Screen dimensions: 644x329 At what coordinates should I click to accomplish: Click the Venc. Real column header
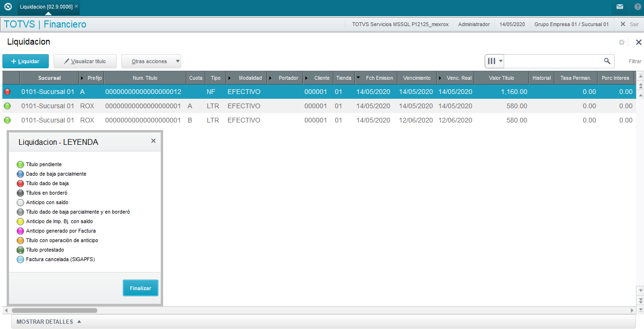(x=456, y=78)
